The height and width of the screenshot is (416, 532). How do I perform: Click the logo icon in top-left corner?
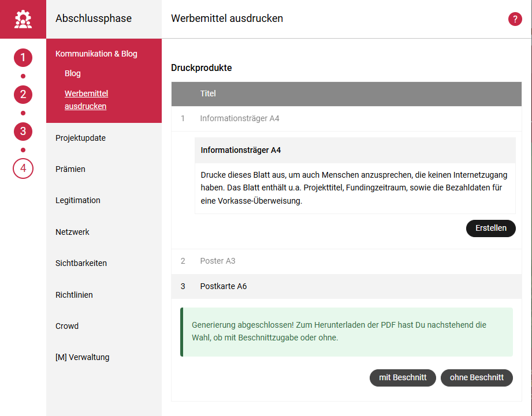pyautogui.click(x=23, y=18)
